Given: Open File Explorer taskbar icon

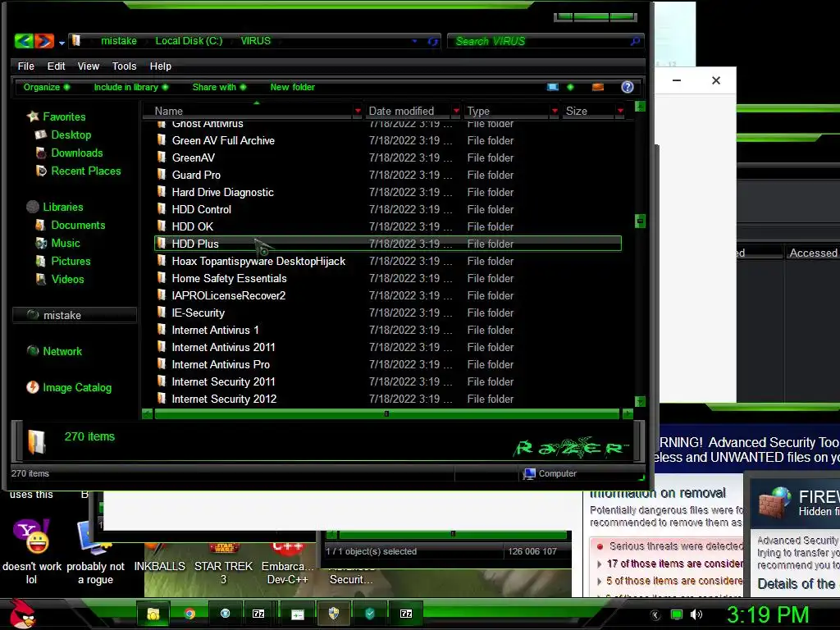Looking at the screenshot, I should click(153, 614).
